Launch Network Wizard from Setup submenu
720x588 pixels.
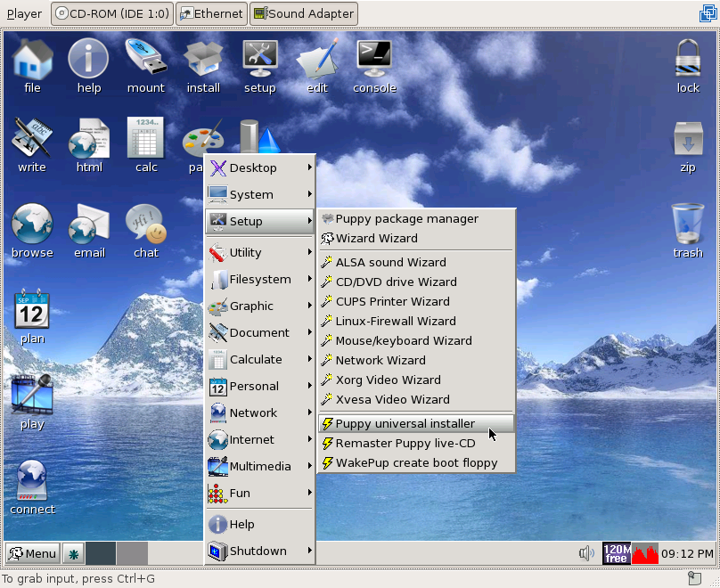point(416,360)
